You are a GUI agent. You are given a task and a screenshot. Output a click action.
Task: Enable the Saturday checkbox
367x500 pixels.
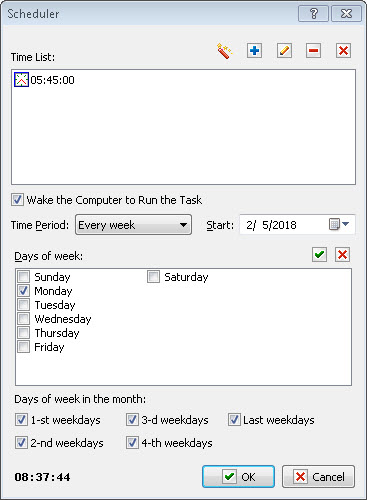tap(153, 277)
